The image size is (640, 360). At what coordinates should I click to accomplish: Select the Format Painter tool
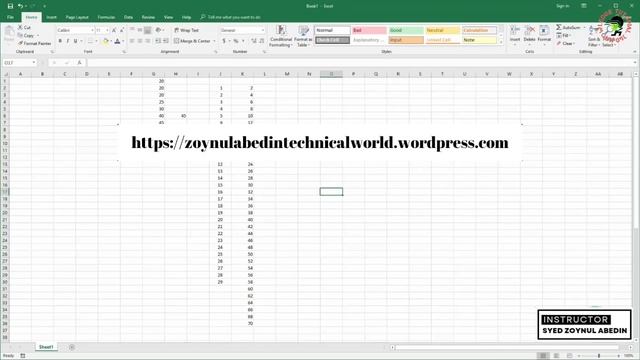tap(34, 43)
